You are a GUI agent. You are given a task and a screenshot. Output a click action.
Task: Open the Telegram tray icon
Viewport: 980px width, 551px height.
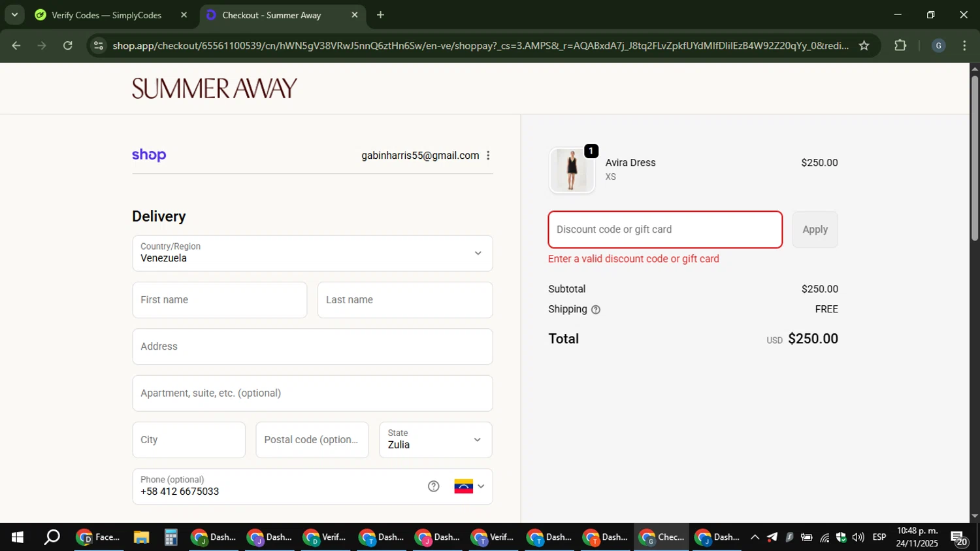click(x=772, y=537)
